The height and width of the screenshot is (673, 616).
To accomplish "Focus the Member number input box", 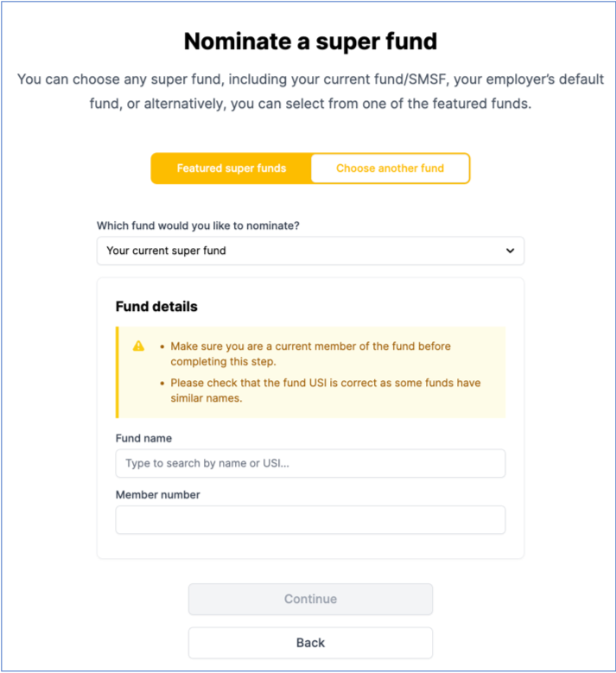I will (310, 520).
